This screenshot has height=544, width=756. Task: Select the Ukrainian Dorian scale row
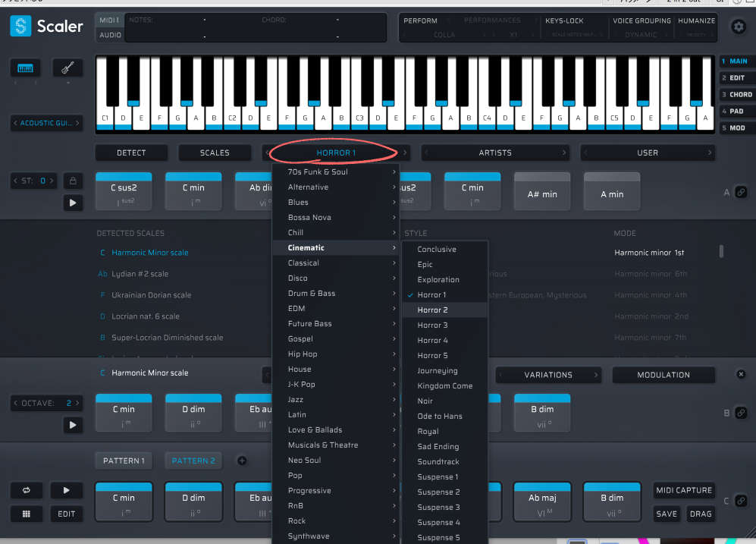tap(151, 295)
